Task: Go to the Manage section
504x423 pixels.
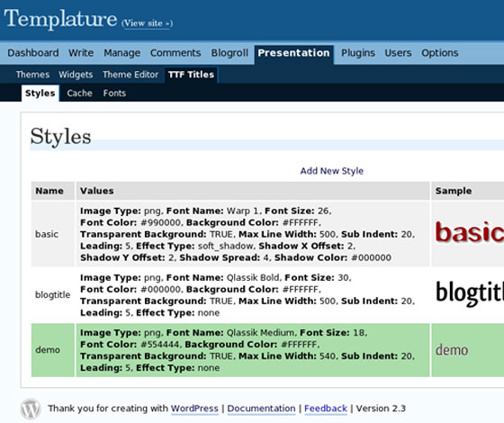Action: [x=122, y=53]
